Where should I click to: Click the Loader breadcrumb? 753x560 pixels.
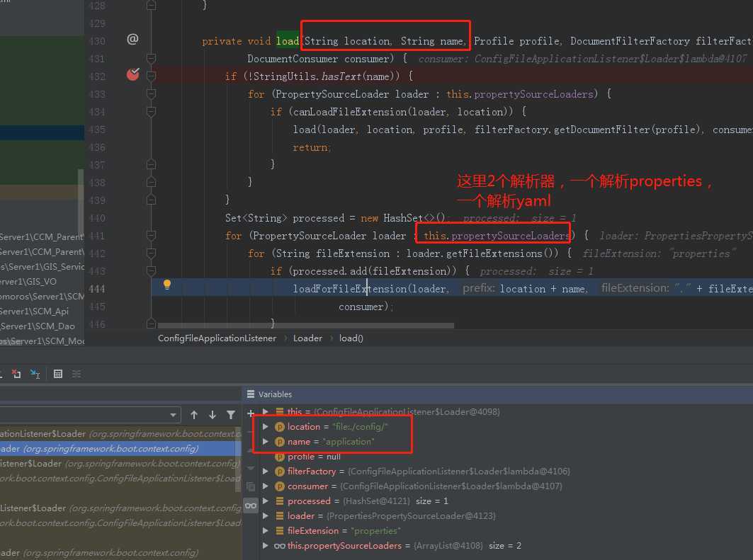(x=307, y=338)
